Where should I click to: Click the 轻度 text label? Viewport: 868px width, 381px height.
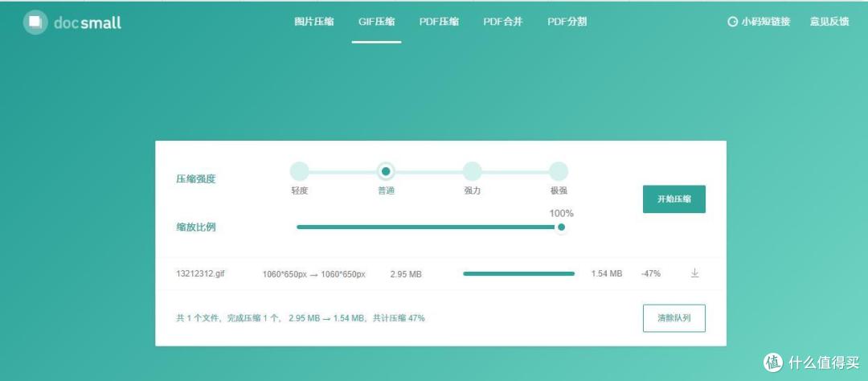click(x=299, y=190)
